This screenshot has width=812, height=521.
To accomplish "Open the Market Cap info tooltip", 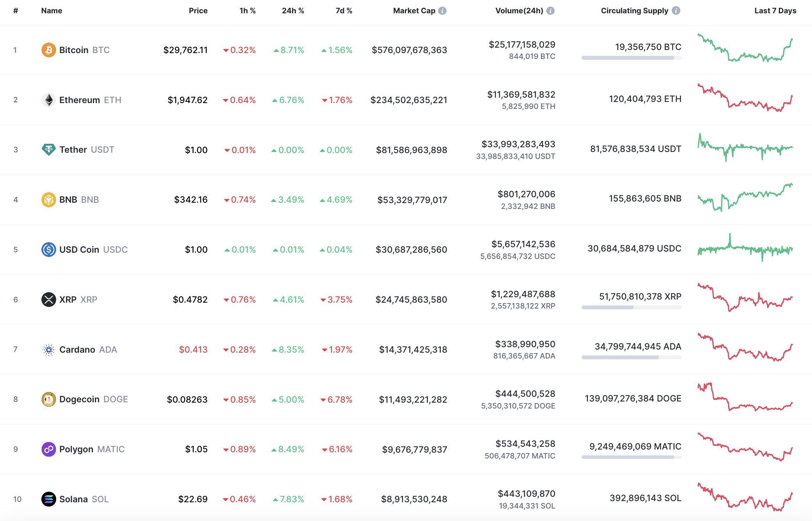I will point(442,11).
